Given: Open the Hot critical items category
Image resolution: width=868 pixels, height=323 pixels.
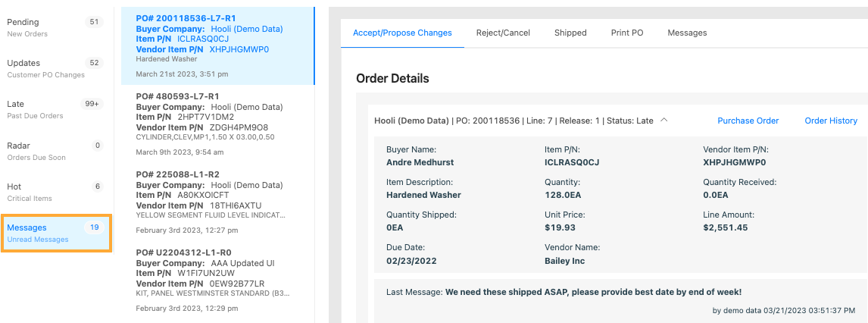Looking at the screenshot, I should pos(55,193).
